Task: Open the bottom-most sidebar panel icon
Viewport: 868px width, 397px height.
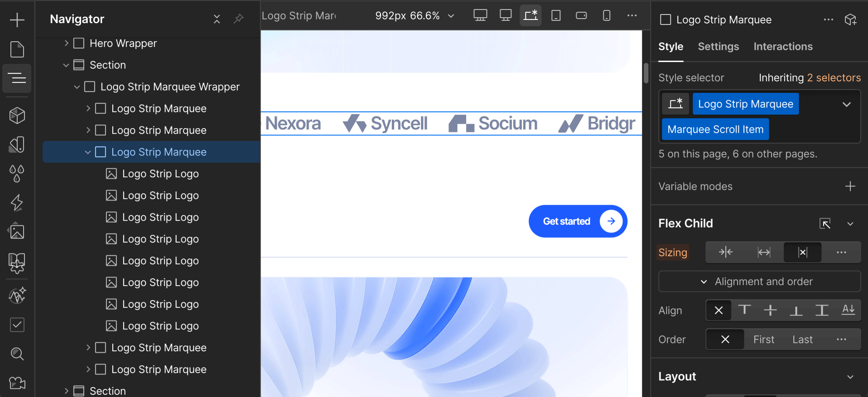Action: tap(17, 383)
